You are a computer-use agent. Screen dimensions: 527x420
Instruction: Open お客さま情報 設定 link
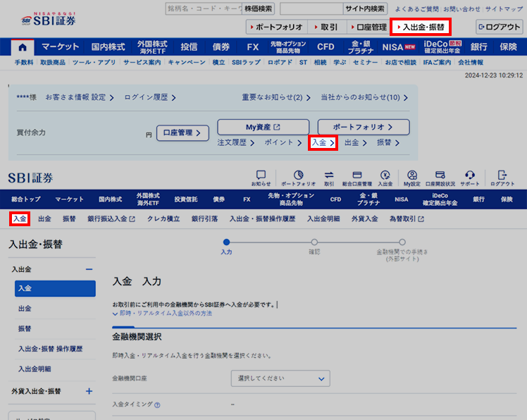click(80, 97)
